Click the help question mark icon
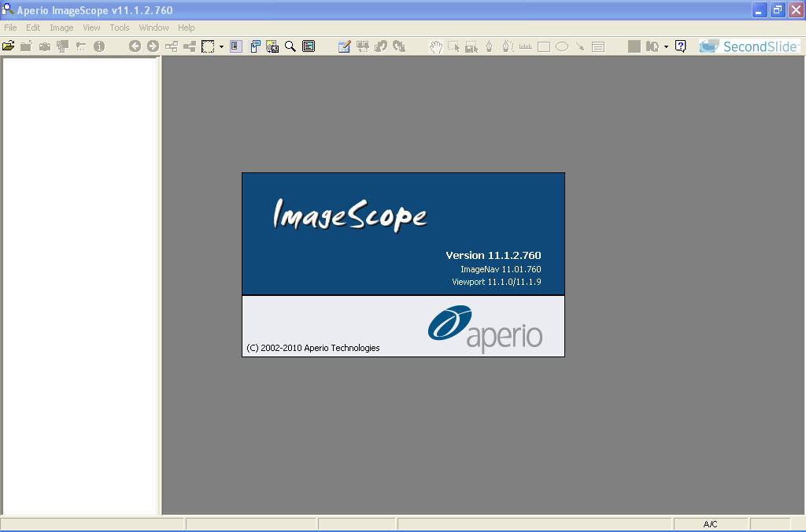 681,46
